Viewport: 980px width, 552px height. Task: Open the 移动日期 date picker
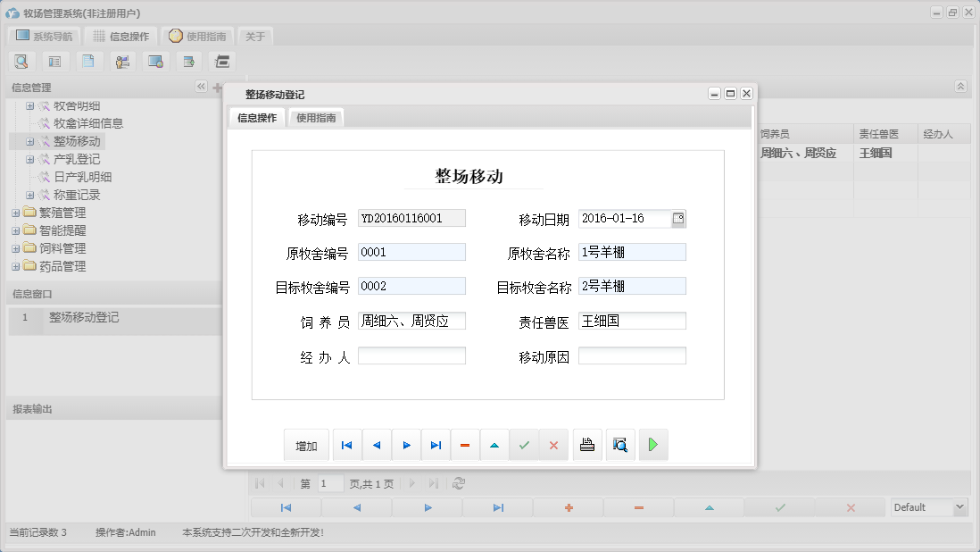[677, 217]
